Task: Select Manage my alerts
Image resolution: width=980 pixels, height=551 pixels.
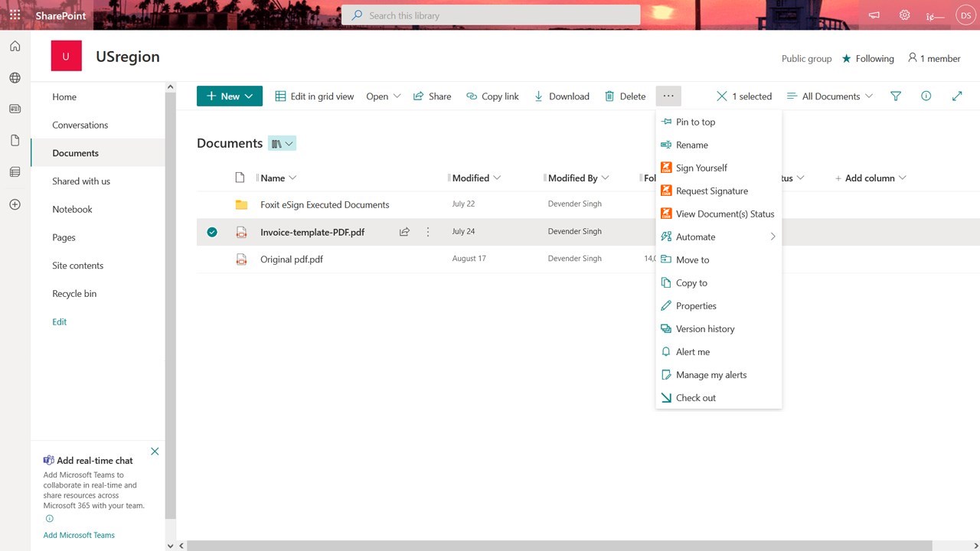Action: point(719,374)
